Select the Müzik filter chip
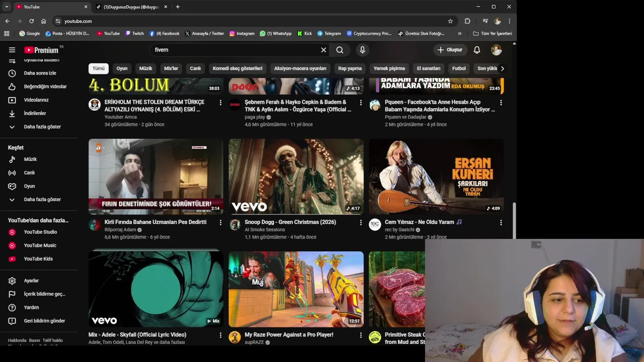 click(x=146, y=68)
